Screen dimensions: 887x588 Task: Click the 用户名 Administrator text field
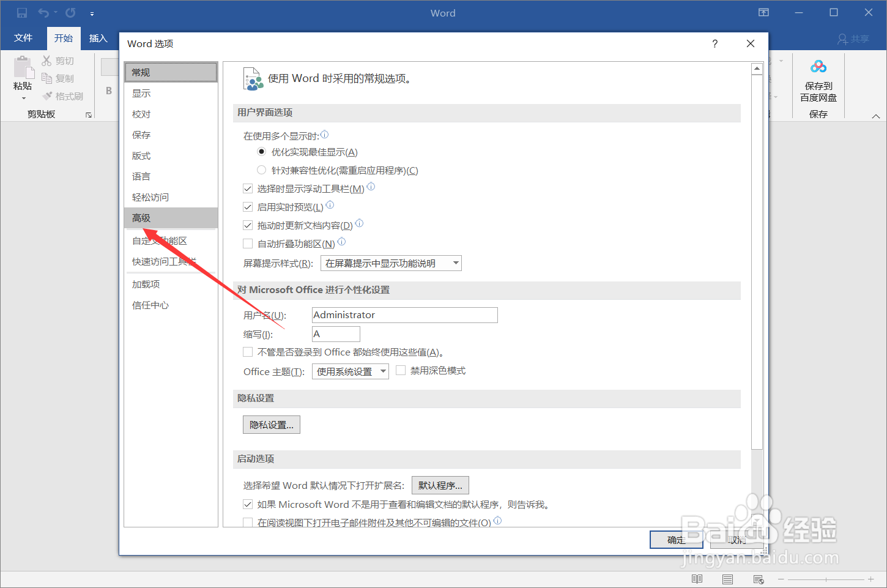[405, 314]
